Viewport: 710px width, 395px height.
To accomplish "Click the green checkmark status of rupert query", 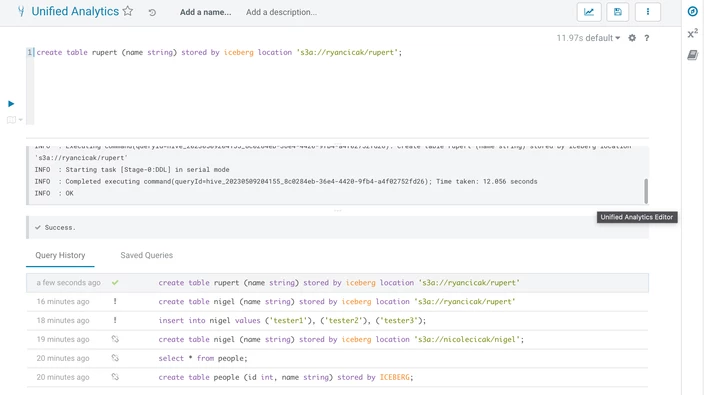I will tap(115, 283).
